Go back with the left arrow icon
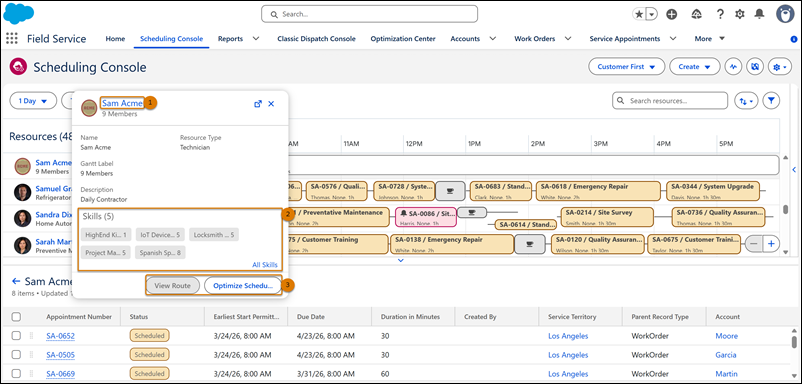Screen dimensions: 802x384 (16, 281)
